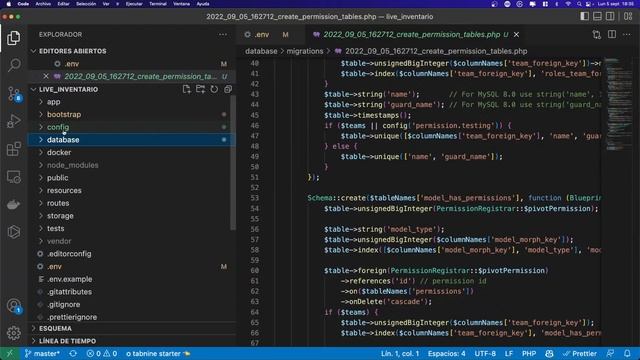Screen dimensions: 640x360
Task: Click Prettier in status bar
Action: (580, 353)
